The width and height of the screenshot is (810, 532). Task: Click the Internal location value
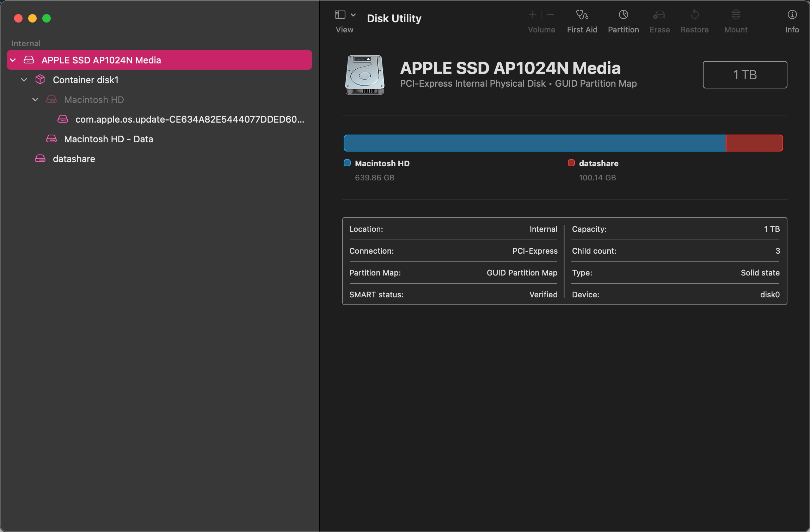544,229
